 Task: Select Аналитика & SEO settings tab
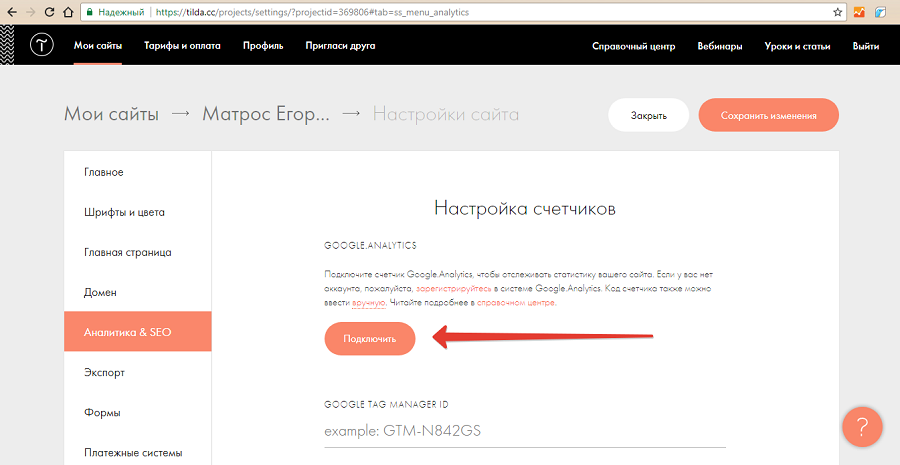point(138,331)
